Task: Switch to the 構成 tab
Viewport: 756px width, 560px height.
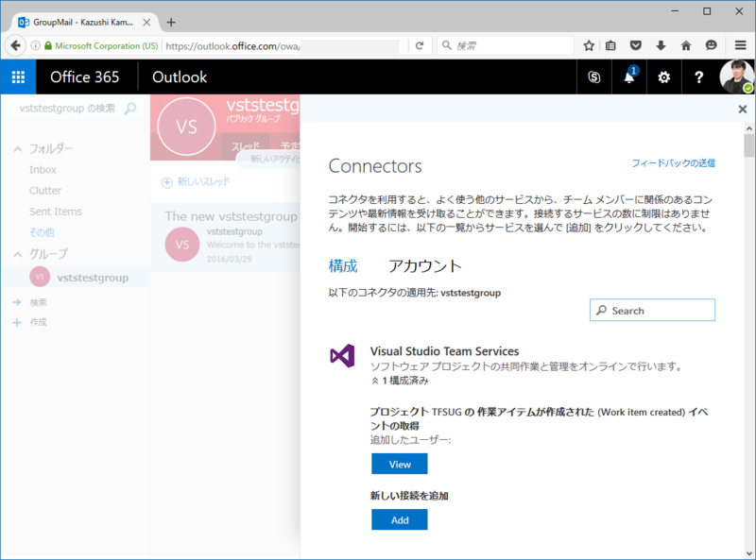Action: coord(343,266)
